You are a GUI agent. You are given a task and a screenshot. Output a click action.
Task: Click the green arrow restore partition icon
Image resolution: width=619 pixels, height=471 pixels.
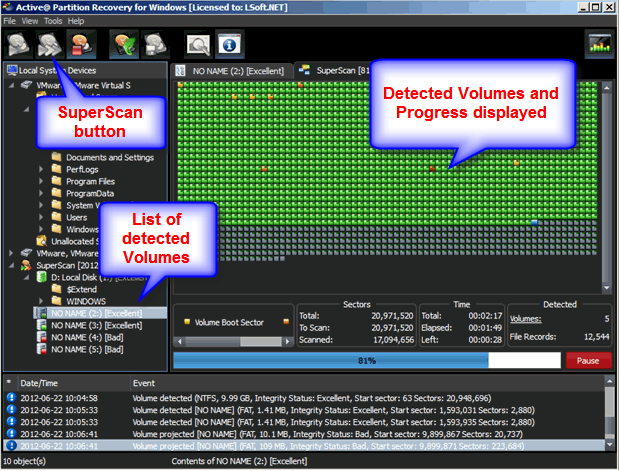(x=125, y=44)
